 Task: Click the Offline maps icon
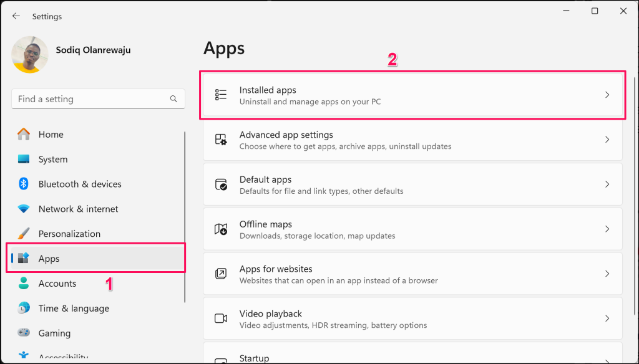(221, 229)
